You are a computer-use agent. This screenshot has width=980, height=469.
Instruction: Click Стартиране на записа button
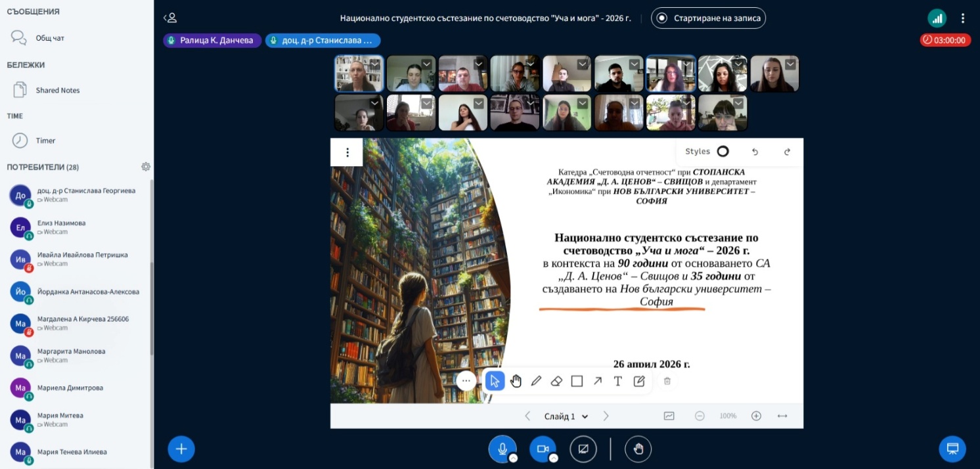tap(708, 18)
